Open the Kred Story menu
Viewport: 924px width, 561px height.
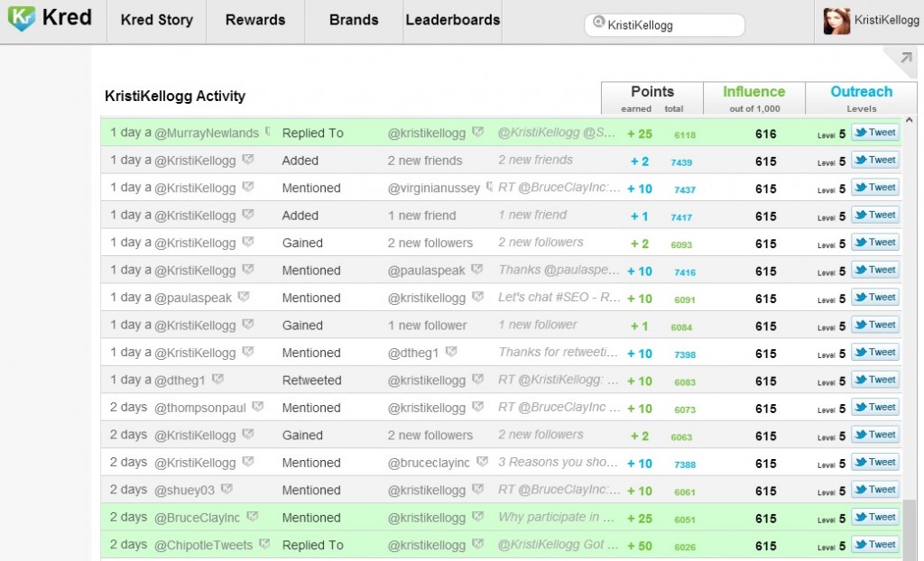point(156,20)
